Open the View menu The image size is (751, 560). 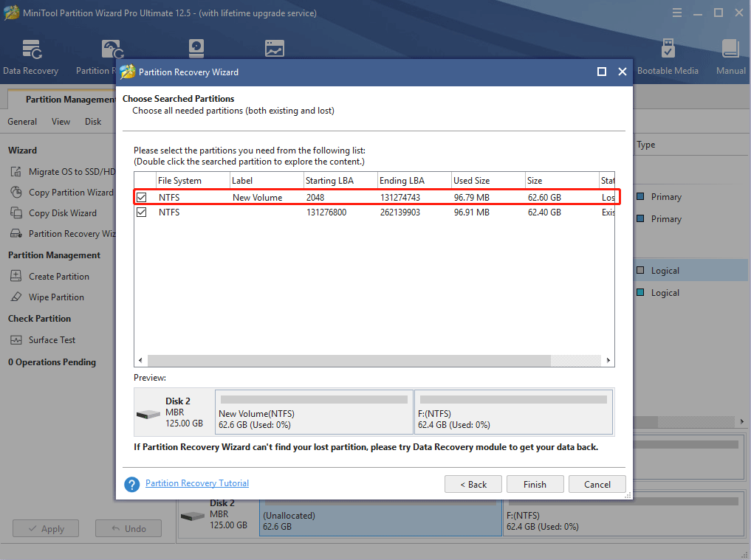click(x=61, y=122)
